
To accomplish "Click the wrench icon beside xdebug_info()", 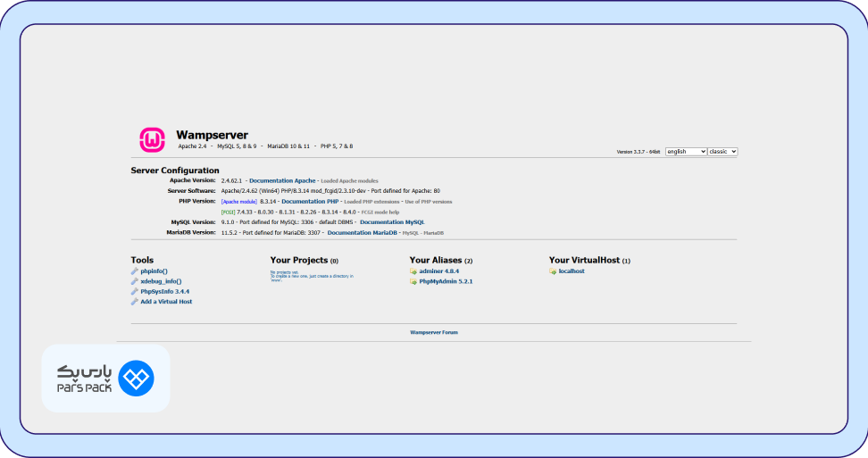I will point(135,281).
